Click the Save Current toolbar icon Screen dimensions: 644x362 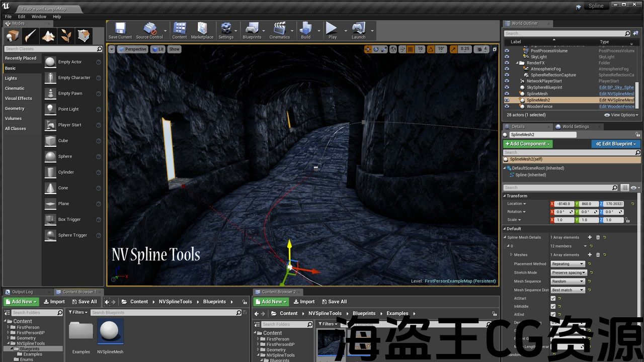point(120,30)
